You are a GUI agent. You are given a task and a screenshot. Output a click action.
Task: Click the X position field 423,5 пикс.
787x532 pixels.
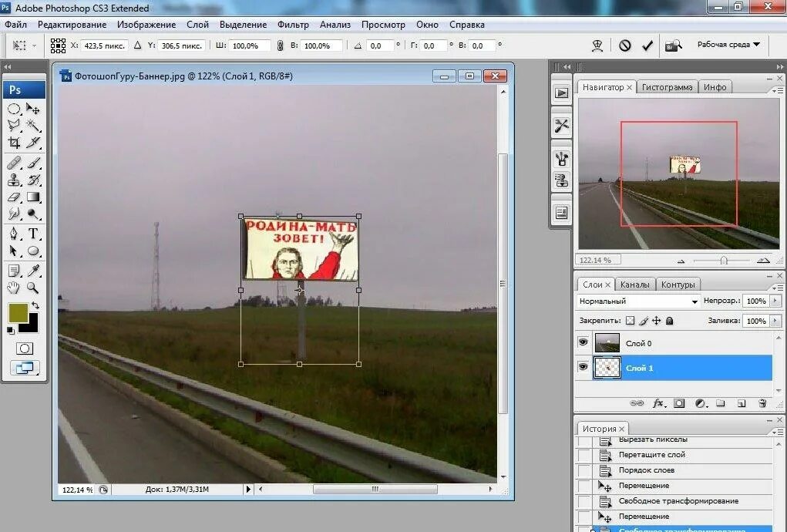(x=104, y=45)
